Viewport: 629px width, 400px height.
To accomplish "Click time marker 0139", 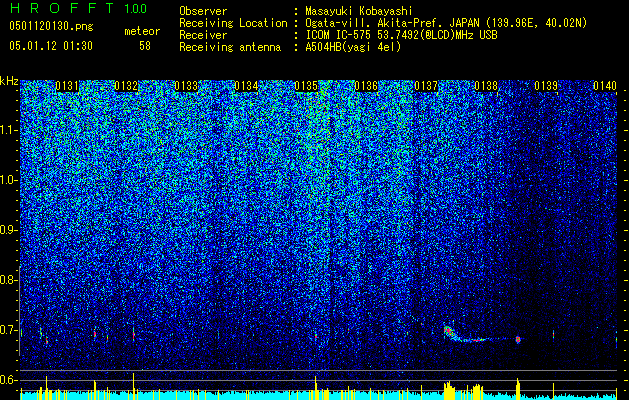I will (546, 86).
